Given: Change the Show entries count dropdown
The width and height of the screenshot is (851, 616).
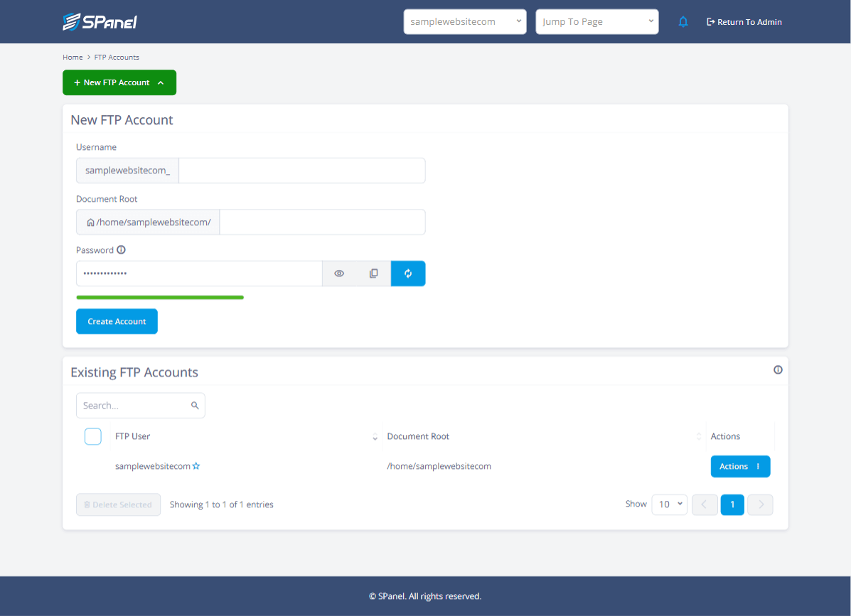Looking at the screenshot, I should pyautogui.click(x=669, y=504).
